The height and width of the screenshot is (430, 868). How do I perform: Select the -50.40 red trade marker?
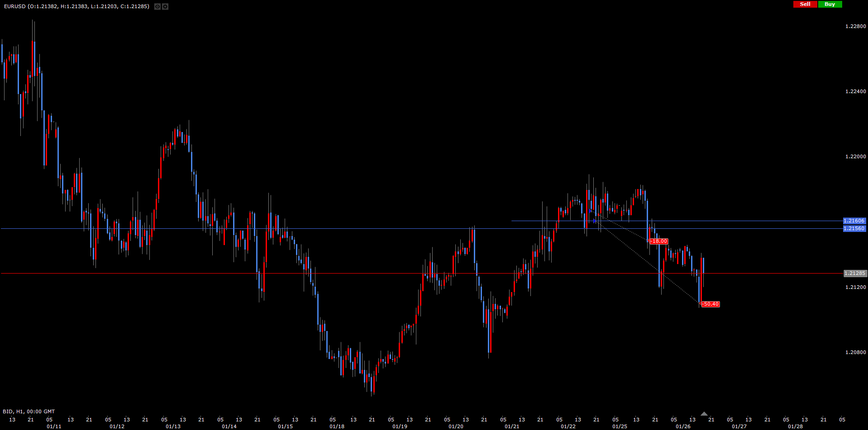coord(710,304)
